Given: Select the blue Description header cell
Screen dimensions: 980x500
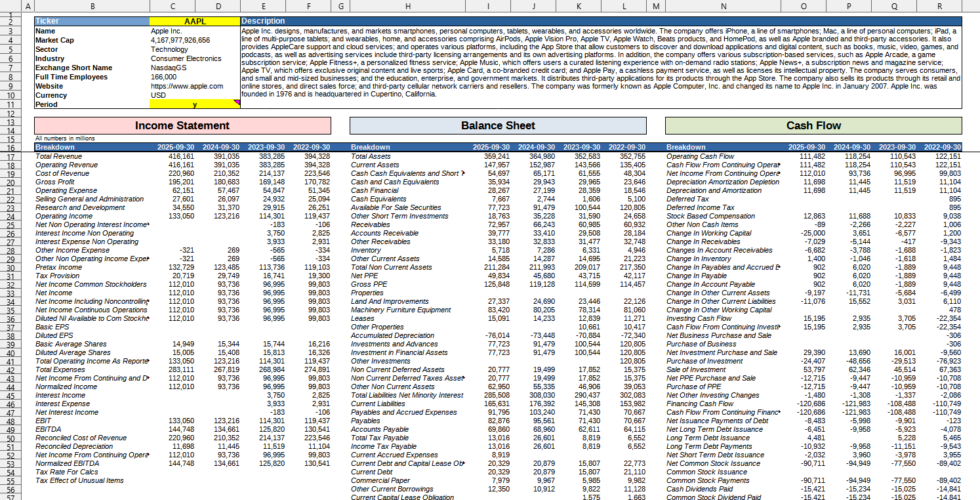Looking at the screenshot, I should click(602, 21).
